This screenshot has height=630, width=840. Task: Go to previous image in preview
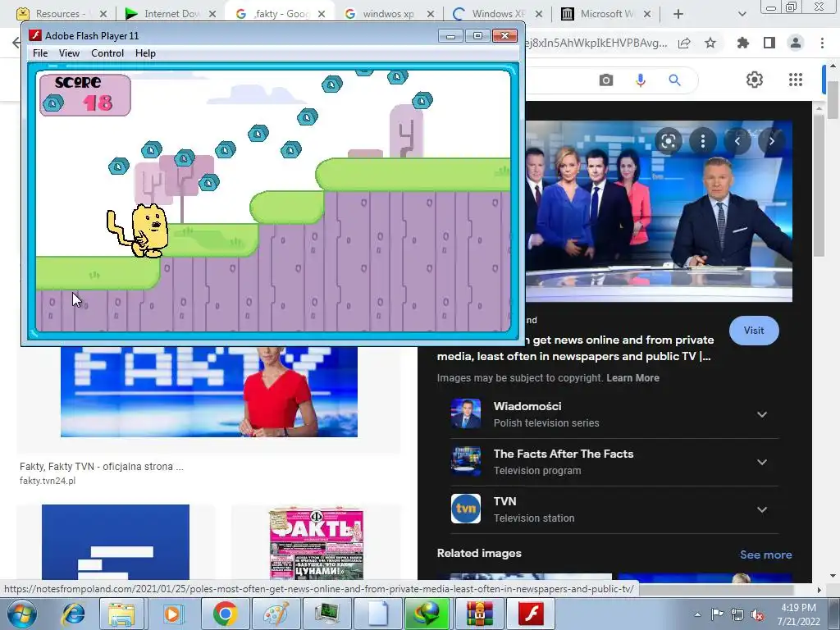[737, 141]
